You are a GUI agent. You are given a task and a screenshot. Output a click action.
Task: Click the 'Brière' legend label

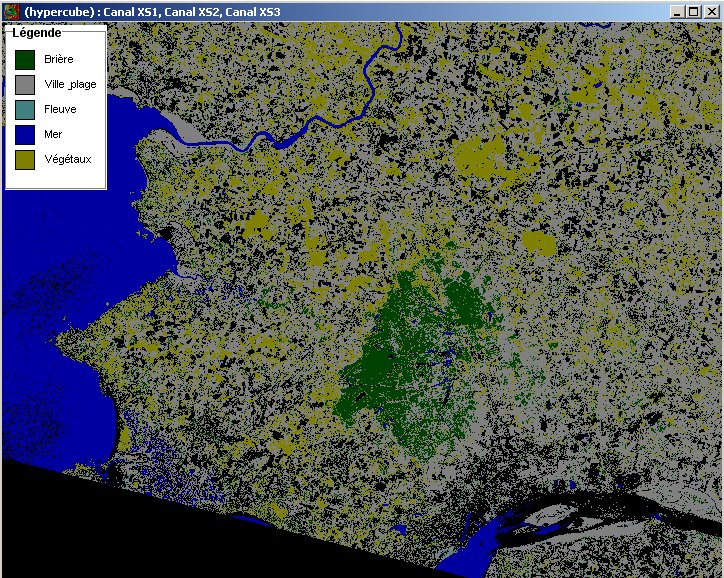(x=59, y=59)
